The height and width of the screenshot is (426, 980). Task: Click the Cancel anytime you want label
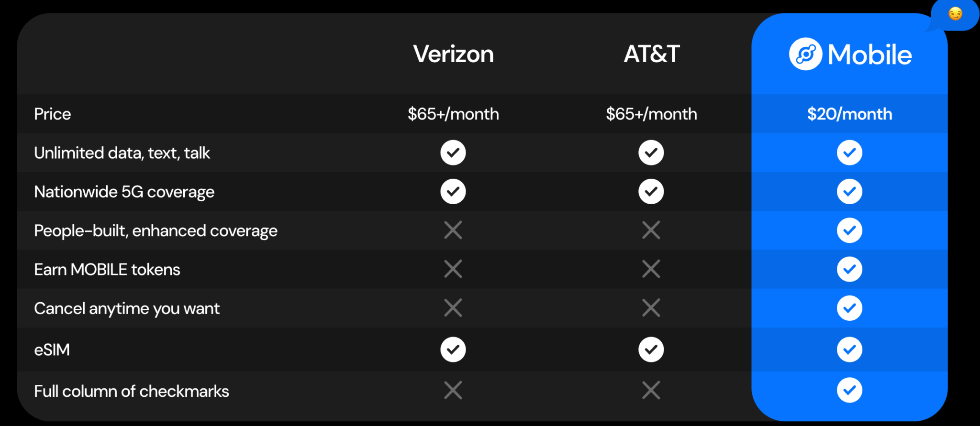pos(127,308)
